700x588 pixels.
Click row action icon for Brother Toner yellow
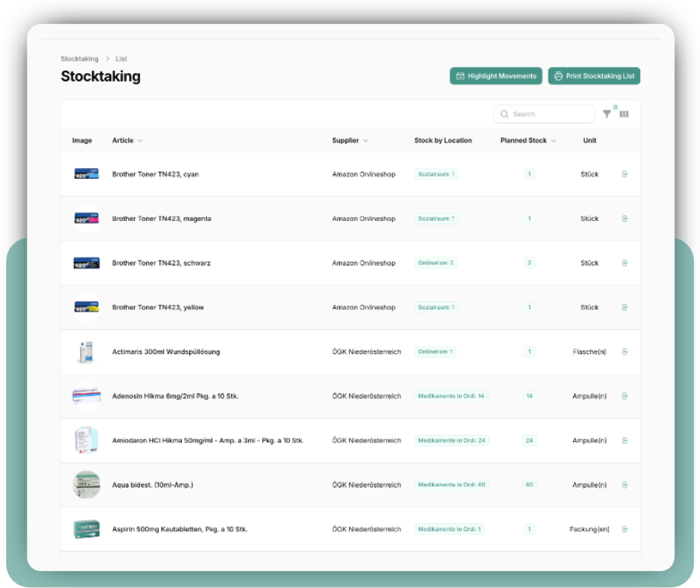pyautogui.click(x=625, y=307)
